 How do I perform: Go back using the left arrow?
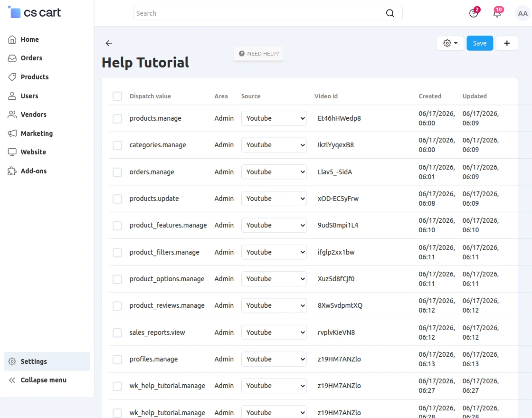tap(109, 43)
